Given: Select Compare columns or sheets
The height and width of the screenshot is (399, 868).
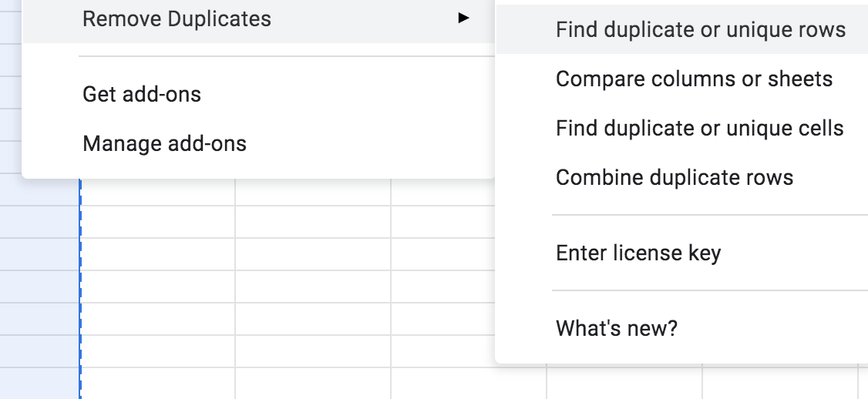Looking at the screenshot, I should tap(694, 79).
